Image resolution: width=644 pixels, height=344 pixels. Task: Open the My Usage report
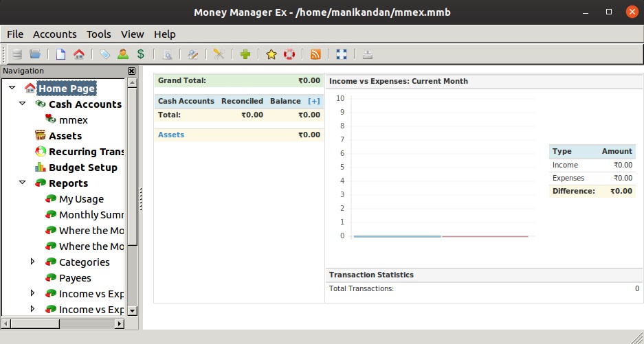pos(81,199)
